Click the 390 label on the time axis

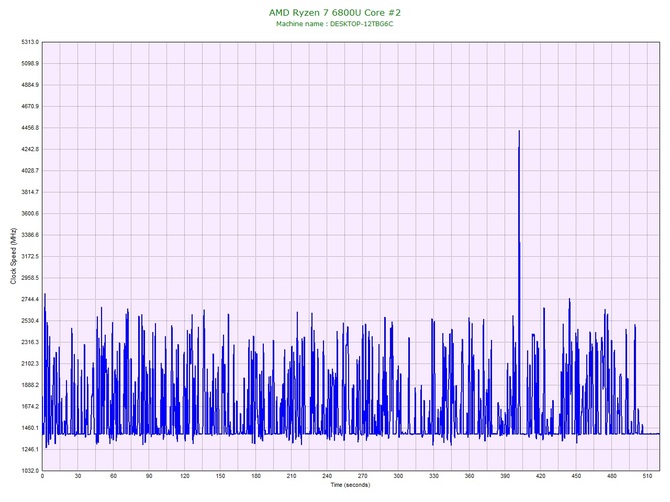click(505, 476)
